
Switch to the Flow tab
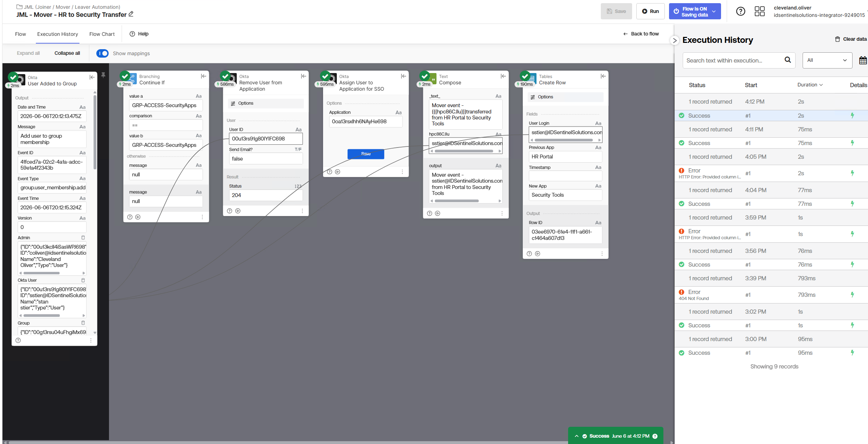(x=20, y=34)
